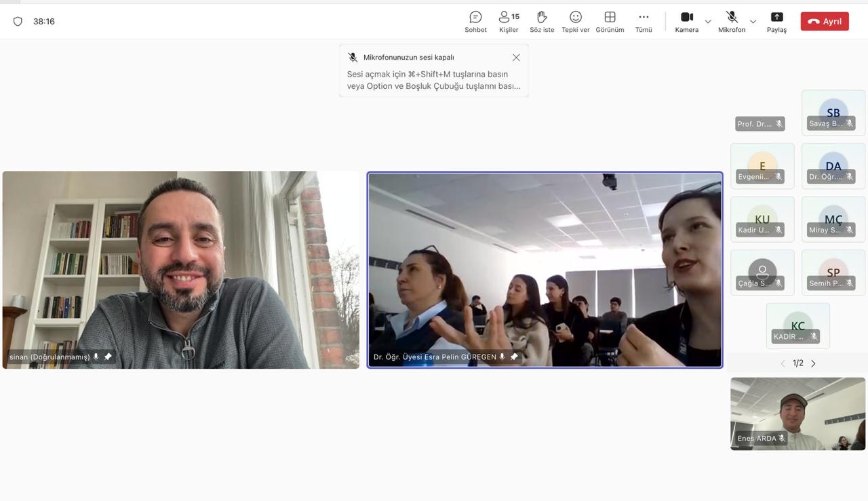Click the shield security icon
Screen dimensions: 868x501
(x=18, y=21)
